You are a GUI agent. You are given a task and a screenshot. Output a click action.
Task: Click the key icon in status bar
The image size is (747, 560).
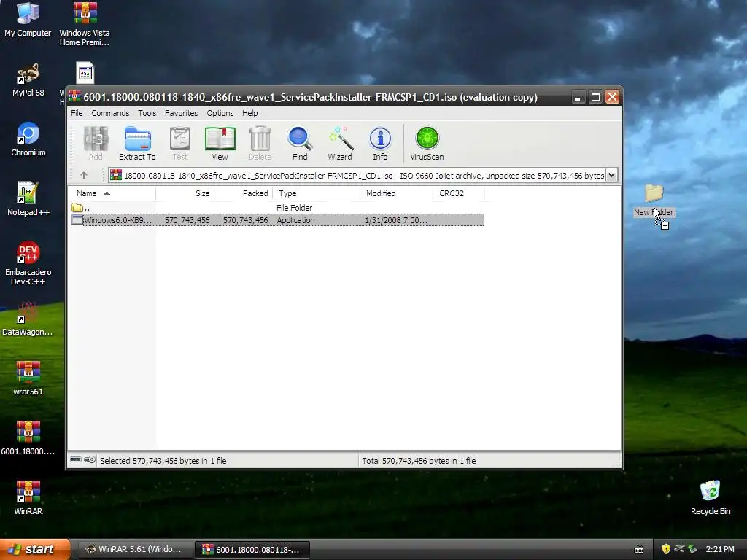[90, 459]
